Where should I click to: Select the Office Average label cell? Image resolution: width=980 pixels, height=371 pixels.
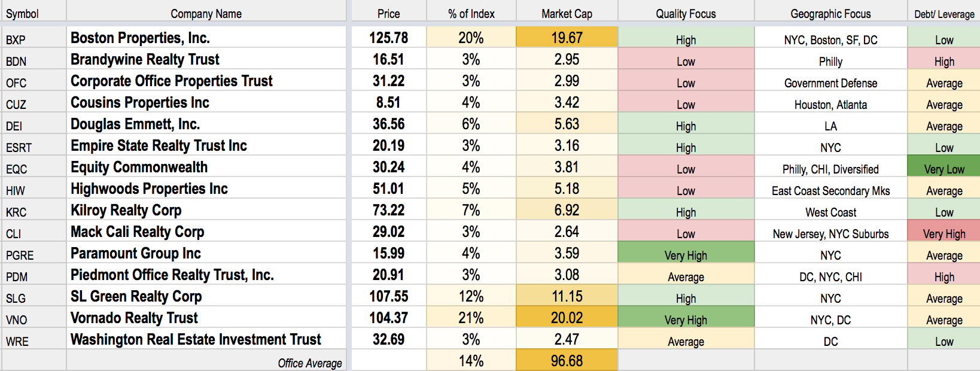206,360
